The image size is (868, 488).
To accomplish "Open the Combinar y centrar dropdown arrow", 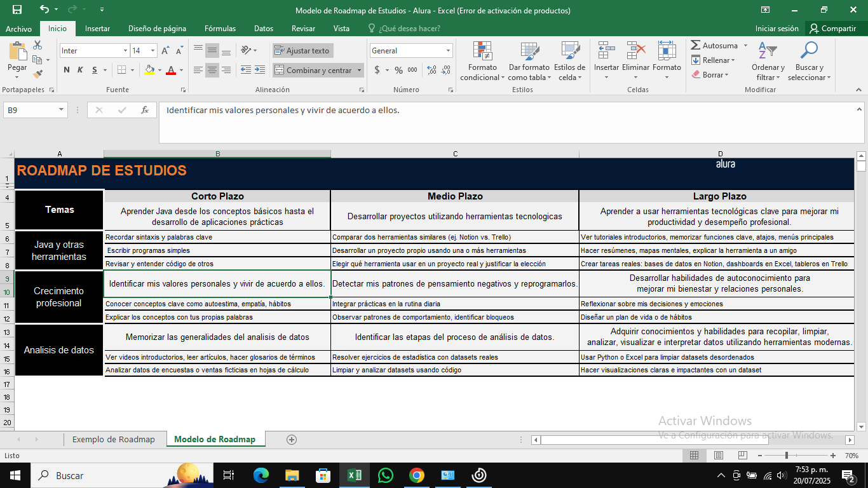I will coord(359,71).
